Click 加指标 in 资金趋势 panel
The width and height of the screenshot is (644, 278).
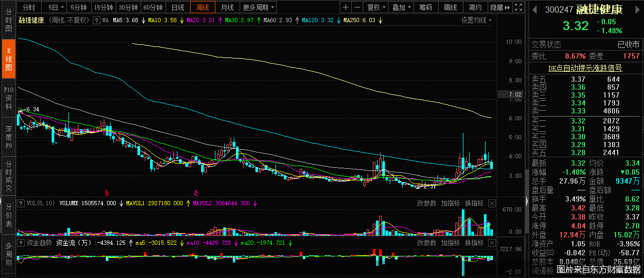451,243
